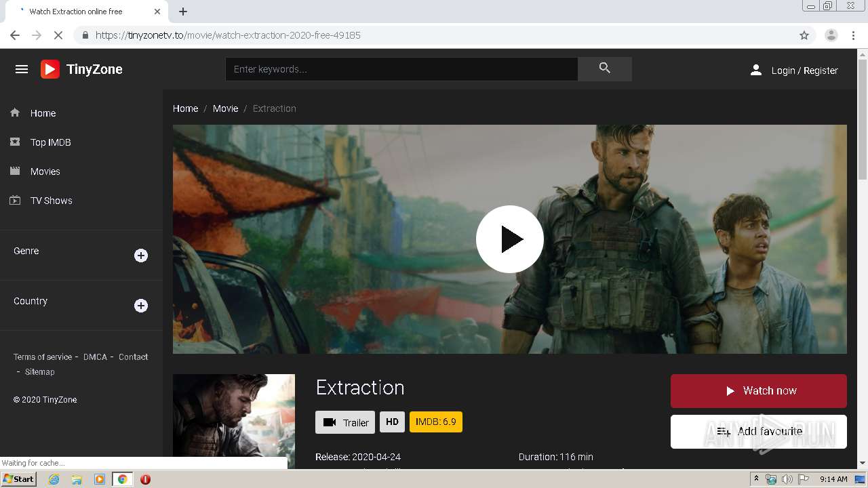
Task: Open Chrome profile avatar icon
Action: pyautogui.click(x=831, y=35)
